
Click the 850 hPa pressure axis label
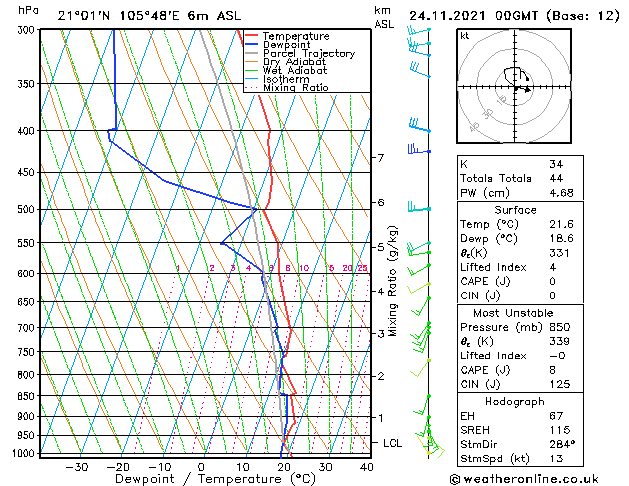click(x=28, y=396)
